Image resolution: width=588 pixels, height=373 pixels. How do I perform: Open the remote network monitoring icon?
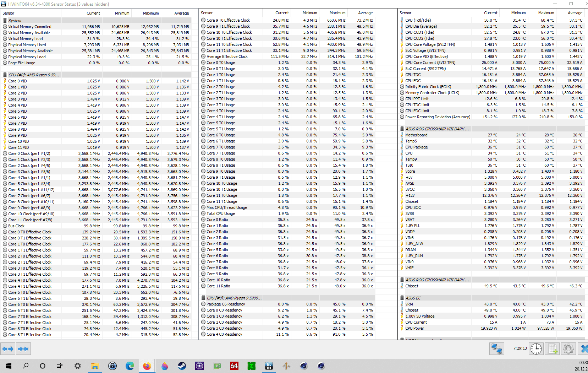pyautogui.click(x=497, y=349)
